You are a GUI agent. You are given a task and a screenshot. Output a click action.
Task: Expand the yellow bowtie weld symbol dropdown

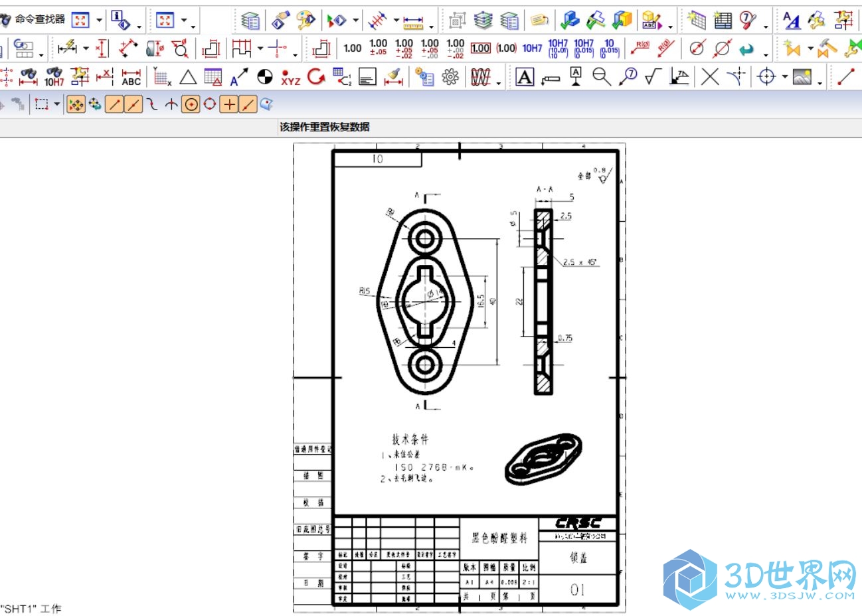(810, 48)
